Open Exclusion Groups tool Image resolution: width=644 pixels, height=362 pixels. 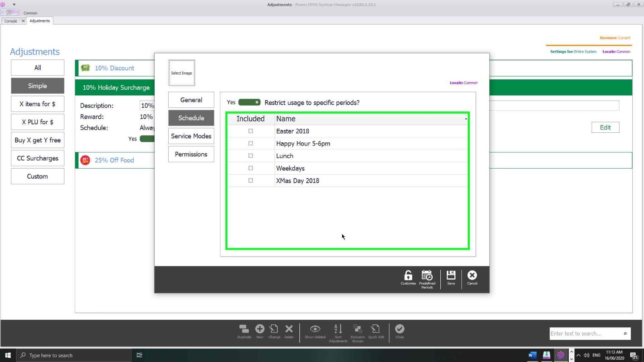pyautogui.click(x=357, y=333)
